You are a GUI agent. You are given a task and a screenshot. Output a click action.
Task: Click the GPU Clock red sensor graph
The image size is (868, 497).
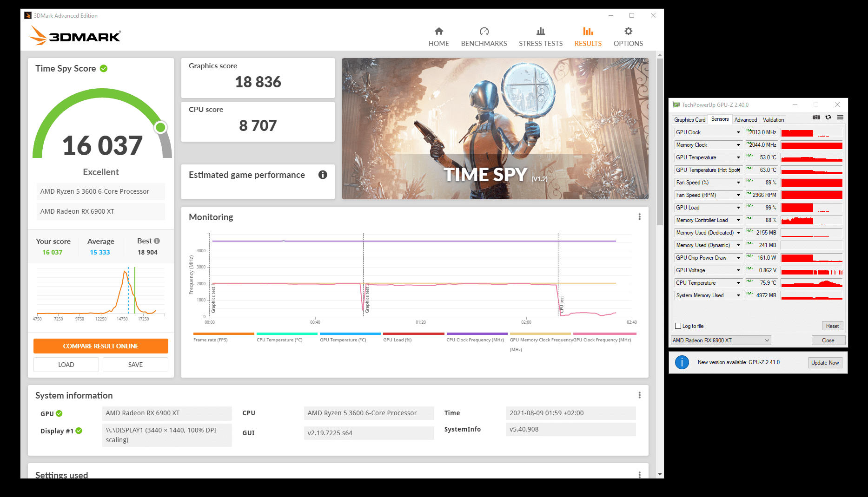[x=812, y=133]
